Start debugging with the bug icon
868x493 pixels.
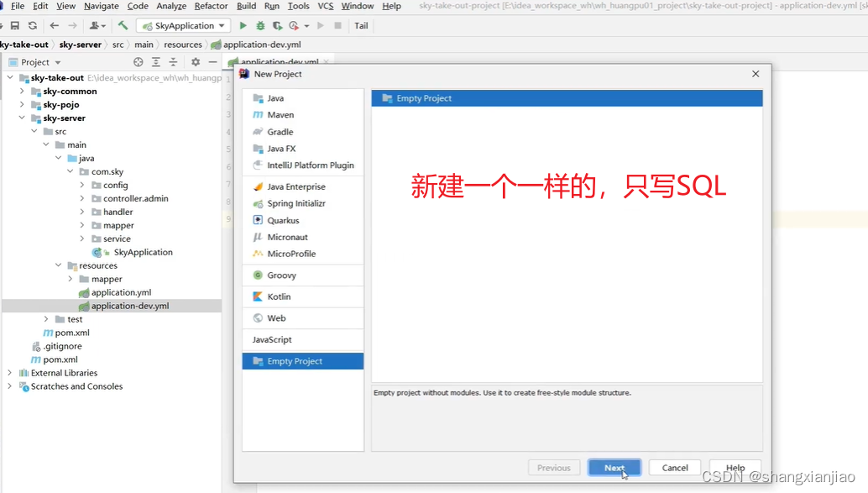pos(260,25)
